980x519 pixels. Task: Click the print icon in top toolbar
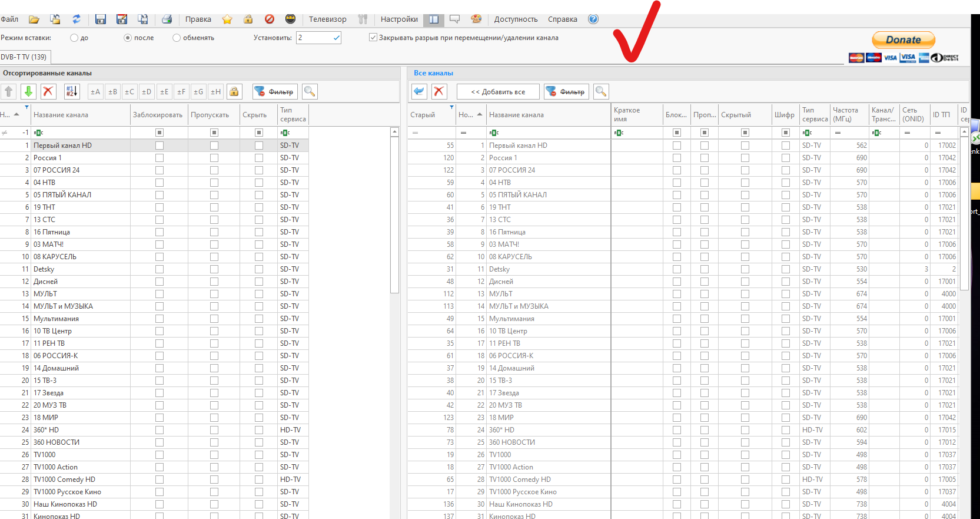click(167, 19)
